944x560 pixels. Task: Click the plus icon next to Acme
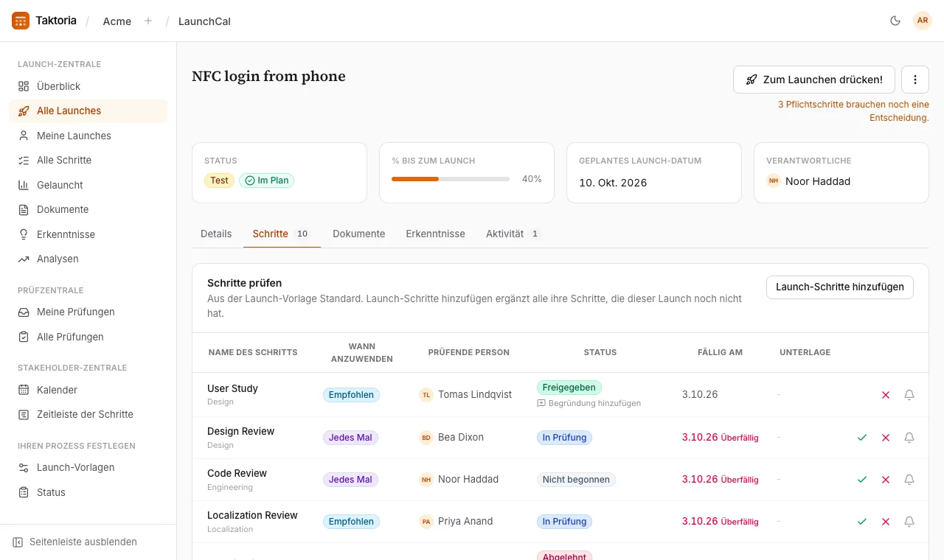point(148,21)
